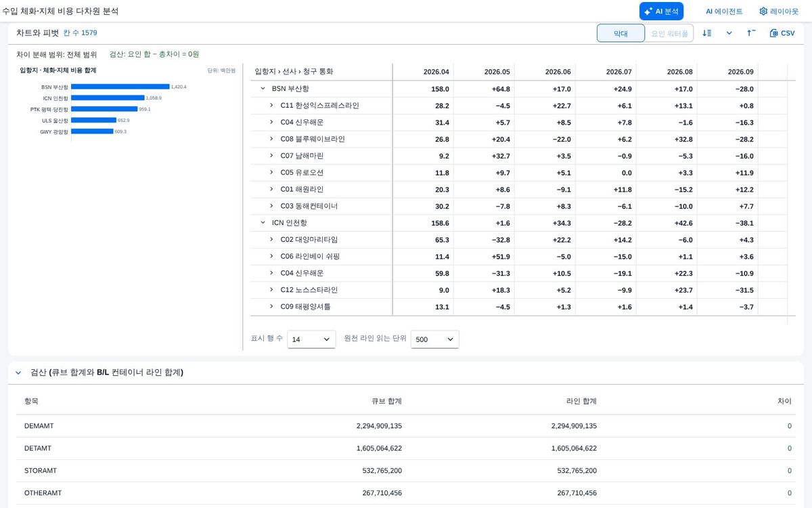Viewport: 812px width, 508px height.
Task: Collapse the ICN 인천항 port group
Action: (x=263, y=223)
